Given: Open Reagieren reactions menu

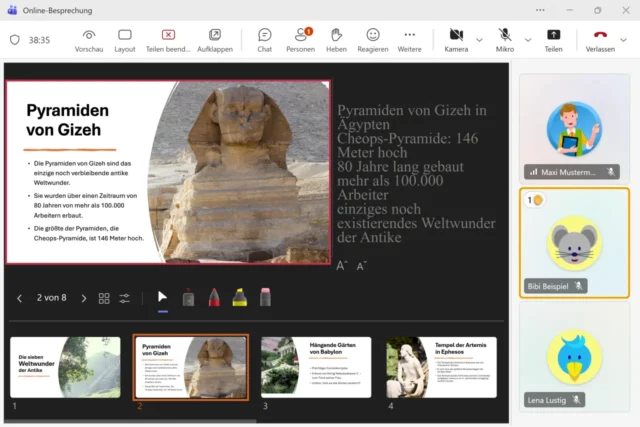Looking at the screenshot, I should click(x=373, y=41).
